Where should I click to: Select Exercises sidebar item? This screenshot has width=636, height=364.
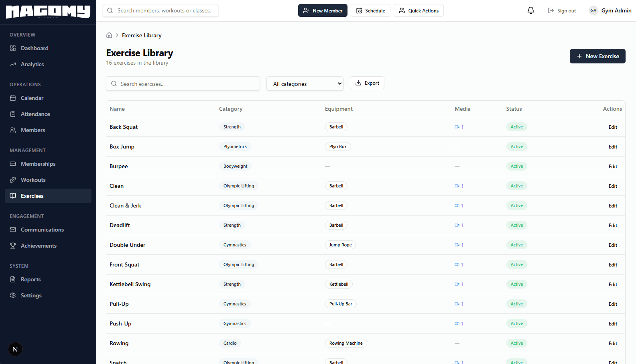click(x=48, y=196)
